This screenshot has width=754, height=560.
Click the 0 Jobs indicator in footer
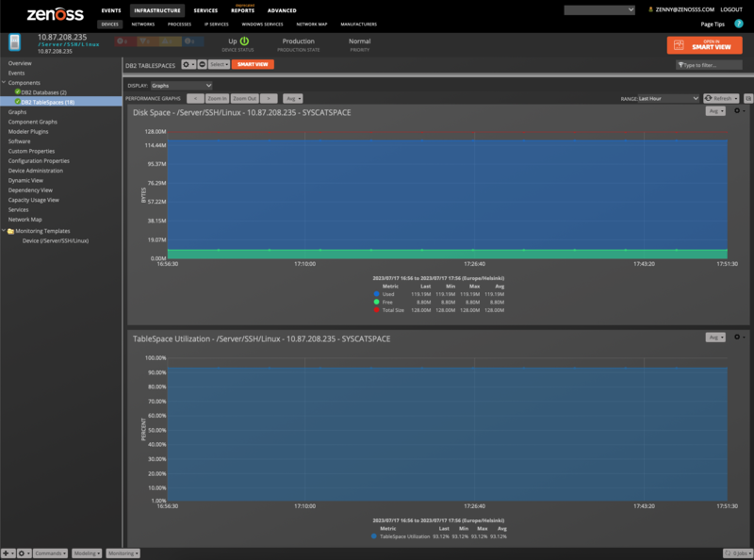[737, 553]
